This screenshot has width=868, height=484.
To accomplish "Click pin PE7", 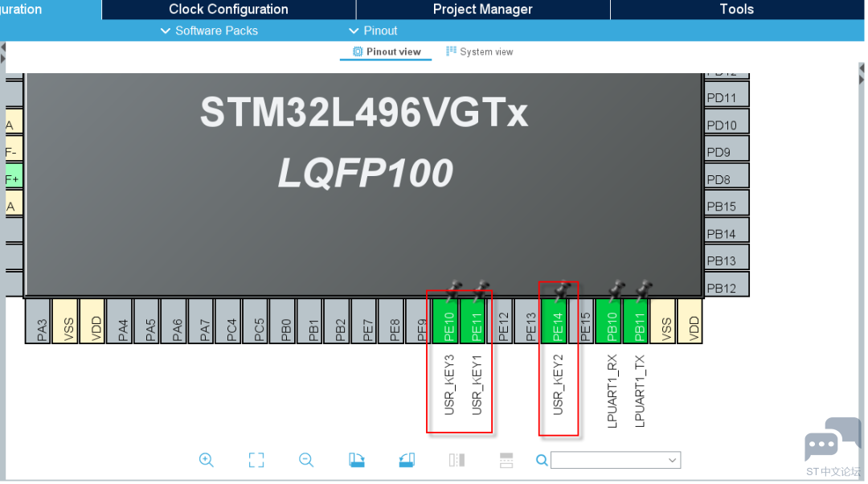I will tap(365, 321).
